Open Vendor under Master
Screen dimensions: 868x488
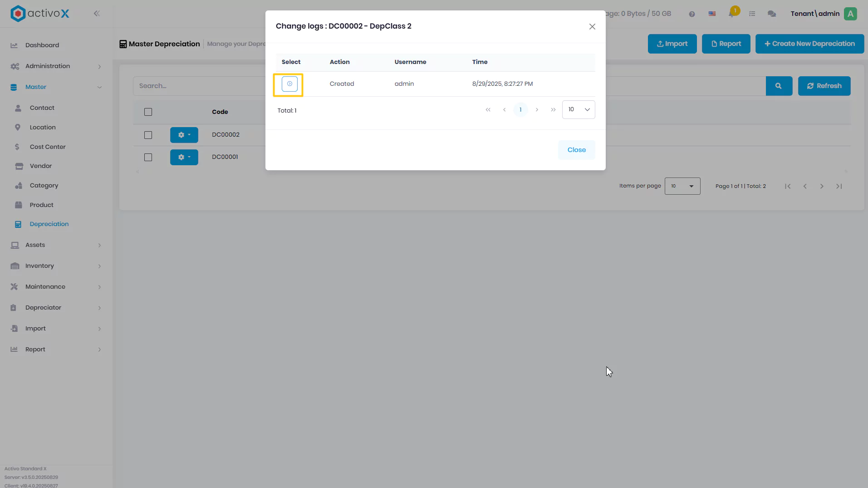[41, 166]
